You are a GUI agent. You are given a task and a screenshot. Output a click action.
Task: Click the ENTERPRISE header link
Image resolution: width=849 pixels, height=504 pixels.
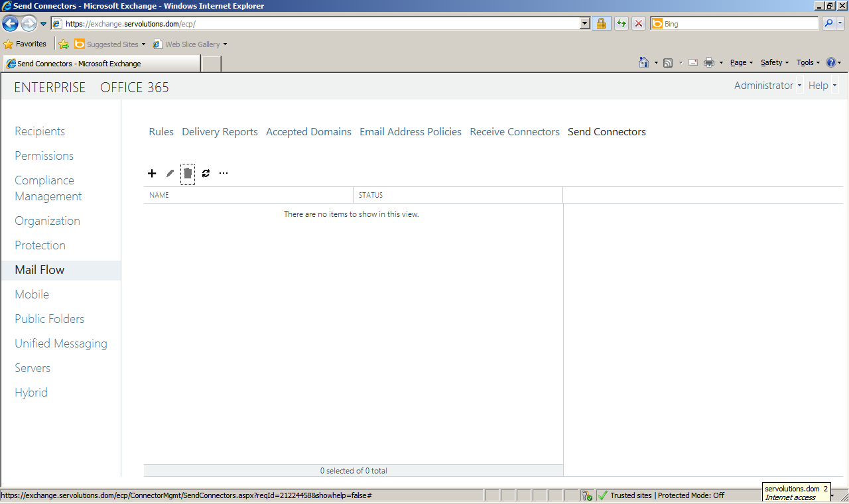(x=50, y=88)
